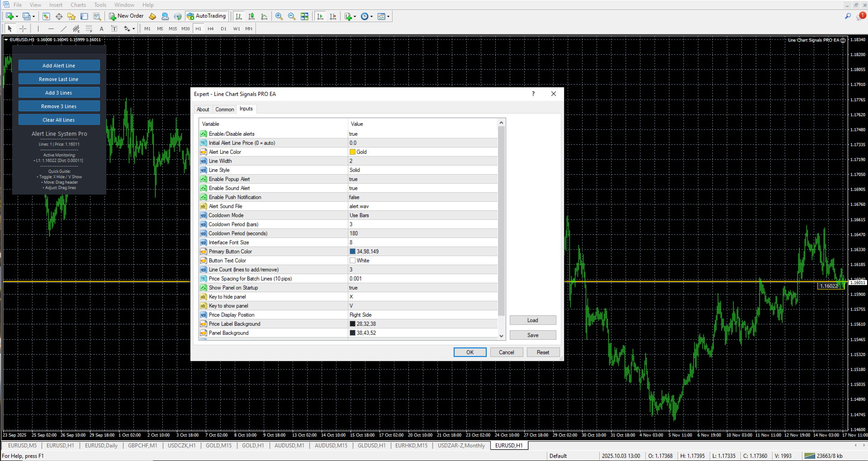The width and height of the screenshot is (868, 461).
Task: Open the Market Watch window icon
Action: pyautogui.click(x=46, y=16)
